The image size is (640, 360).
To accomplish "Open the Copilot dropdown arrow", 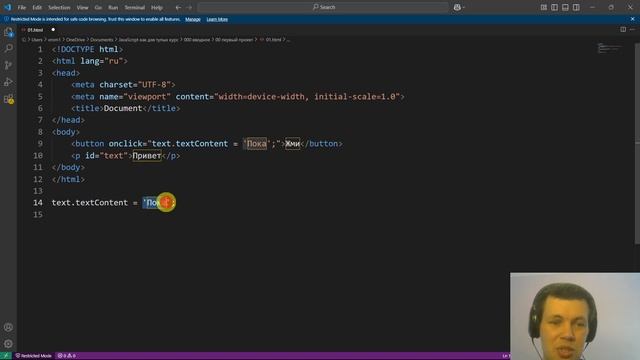I will pos(464,7).
